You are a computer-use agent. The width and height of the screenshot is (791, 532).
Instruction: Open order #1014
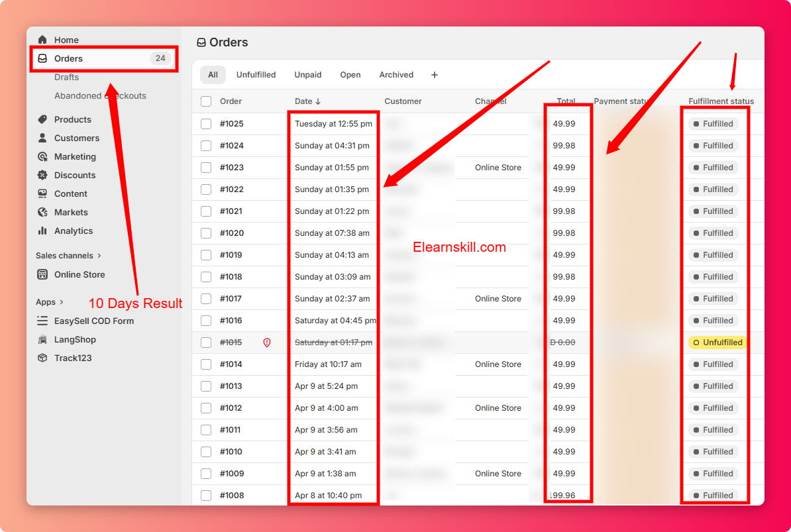coord(231,364)
